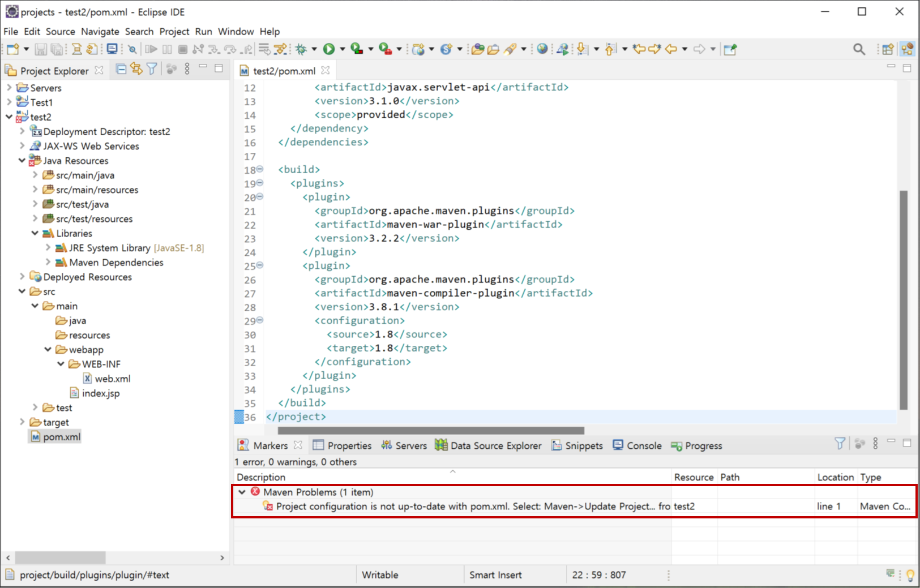Toggle folding of plugin element line 25

[260, 265]
